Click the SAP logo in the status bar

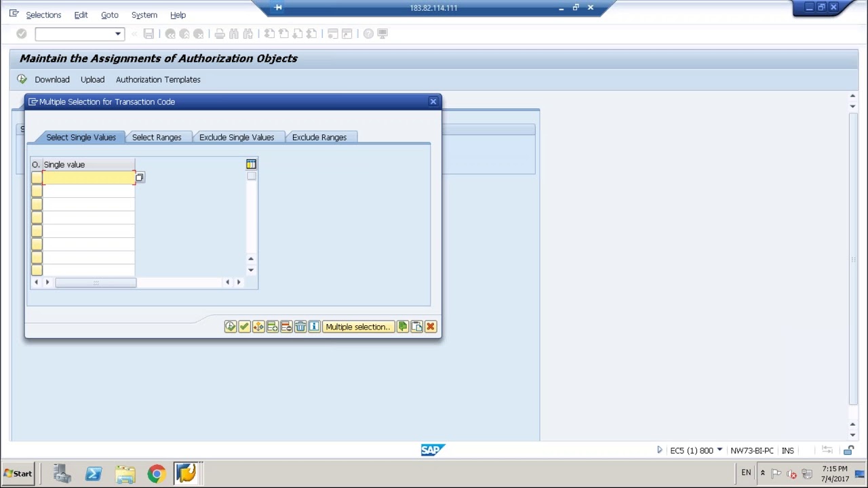point(433,450)
